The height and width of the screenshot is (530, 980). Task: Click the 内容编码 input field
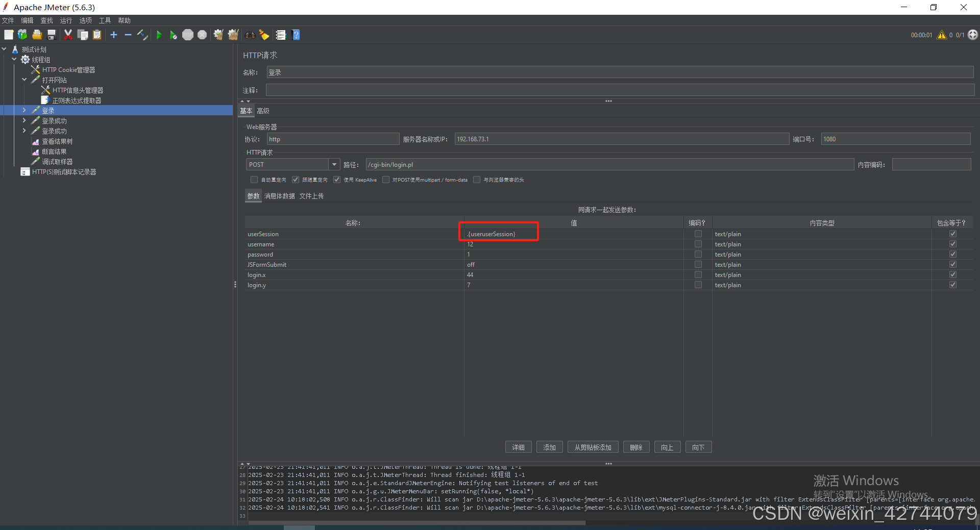click(x=931, y=164)
